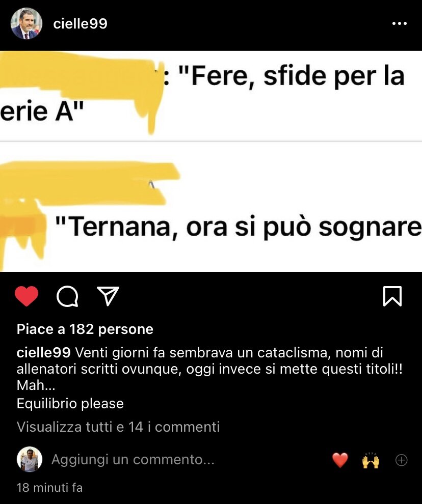The height and width of the screenshot is (504, 422).
Task: Tap the 18 minuti fa timestamp
Action: [x=49, y=488]
